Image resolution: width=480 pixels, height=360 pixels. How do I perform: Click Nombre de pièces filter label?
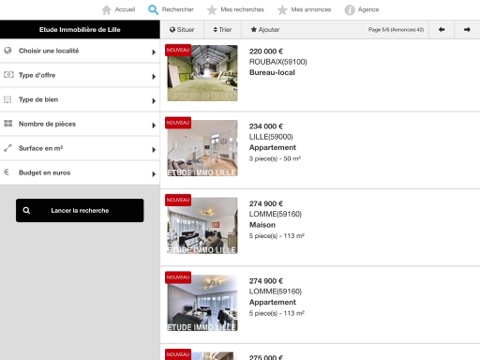coord(47,124)
